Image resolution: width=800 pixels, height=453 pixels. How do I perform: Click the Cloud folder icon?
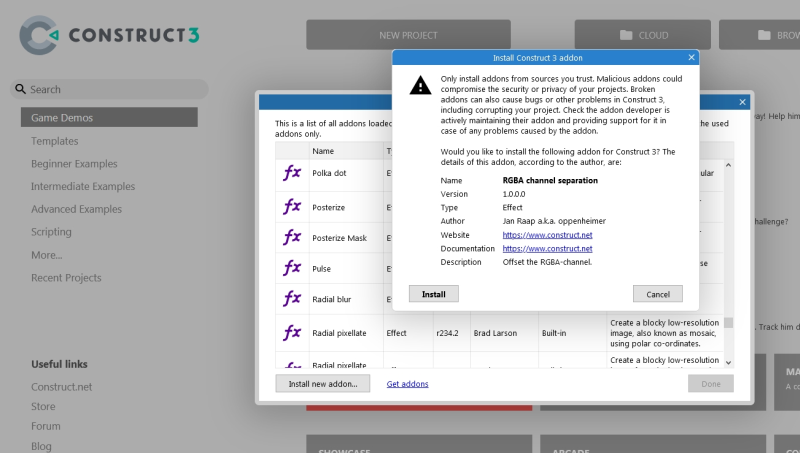pyautogui.click(x=626, y=35)
